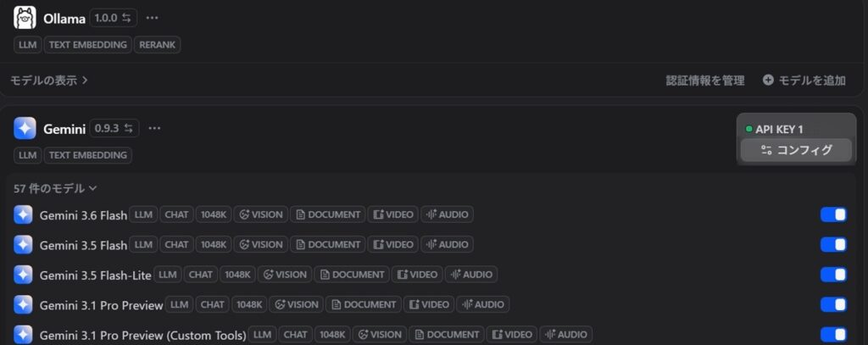Toggle off Gemini 3.1 Pro Preview
Image resolution: width=868 pixels, height=345 pixels.
click(833, 304)
